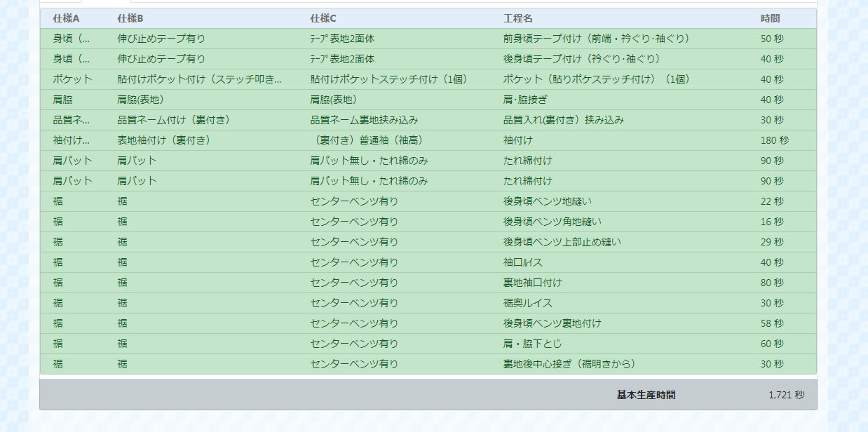Click the 基本生産時間 total label
868x432 pixels.
pyautogui.click(x=646, y=395)
